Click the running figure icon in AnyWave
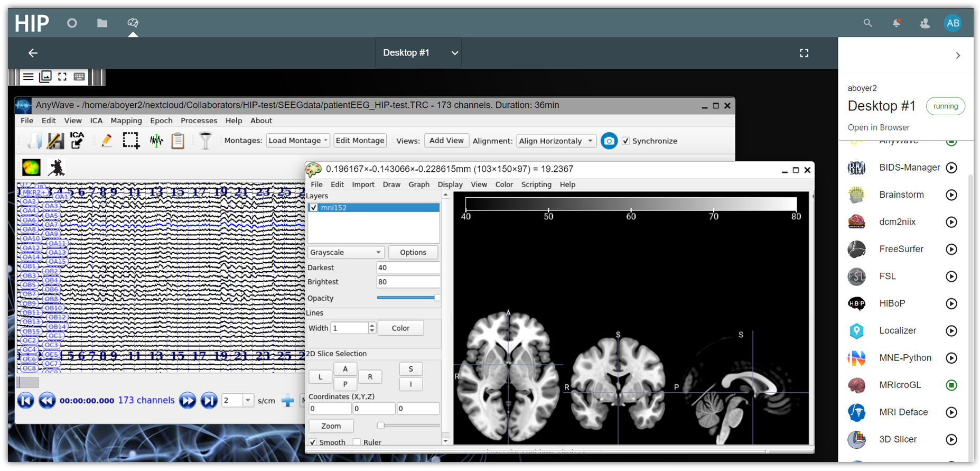980x471 pixels. [57, 168]
